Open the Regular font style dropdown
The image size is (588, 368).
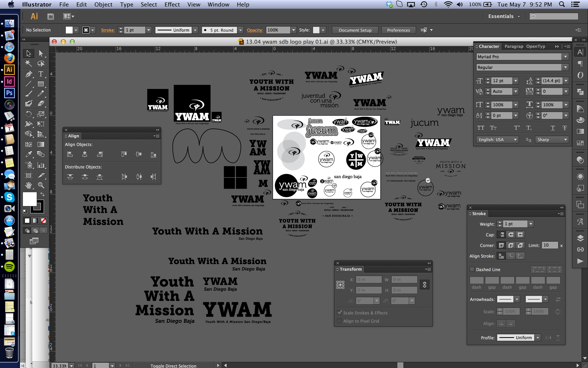(x=565, y=67)
